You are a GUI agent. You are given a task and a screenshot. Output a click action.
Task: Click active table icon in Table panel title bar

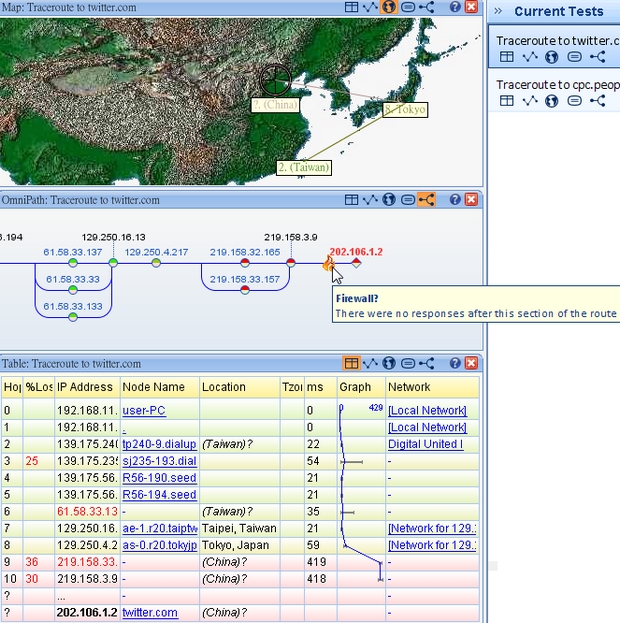pos(351,363)
